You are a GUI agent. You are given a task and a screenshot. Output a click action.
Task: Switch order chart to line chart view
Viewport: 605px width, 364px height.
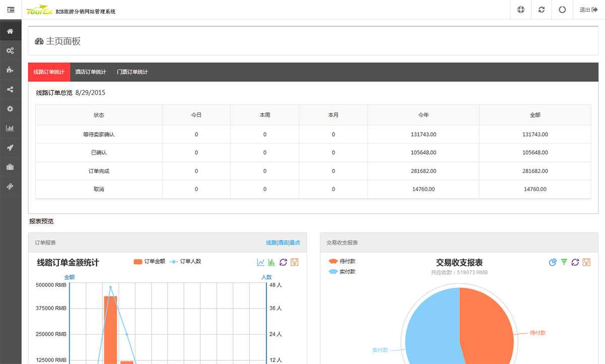[261, 262]
